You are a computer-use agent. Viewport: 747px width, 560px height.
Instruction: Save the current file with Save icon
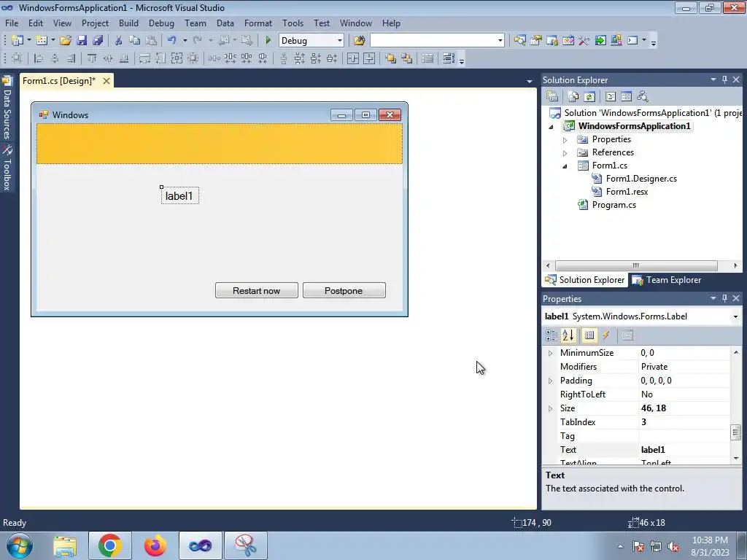(x=82, y=41)
